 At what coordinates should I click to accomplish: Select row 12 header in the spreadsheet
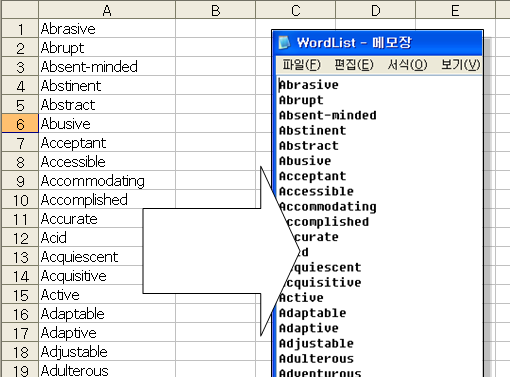click(x=20, y=237)
